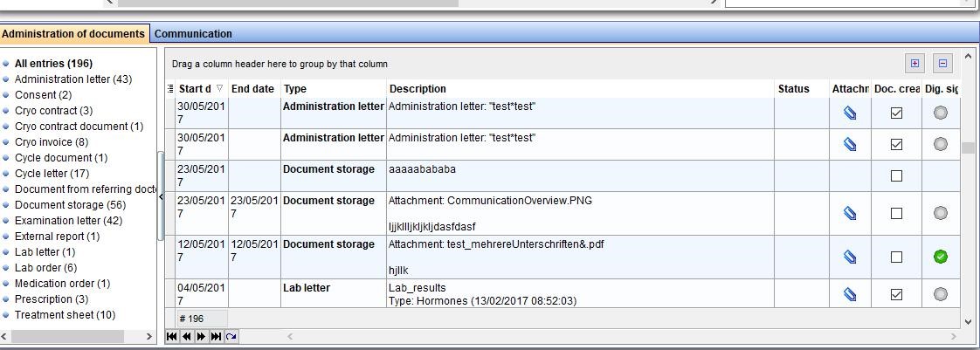Click expand-all plus icon above grid

coord(915,63)
